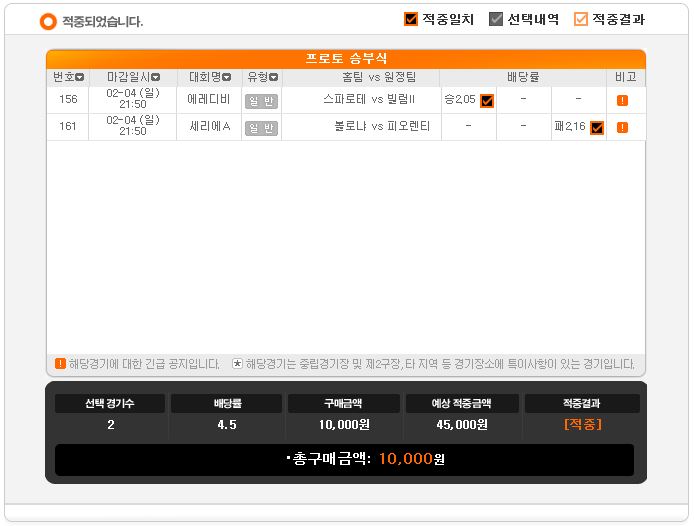Uncheck the 패 2.16 selection for match 161
Screen dimensions: 694x526
tap(597, 128)
